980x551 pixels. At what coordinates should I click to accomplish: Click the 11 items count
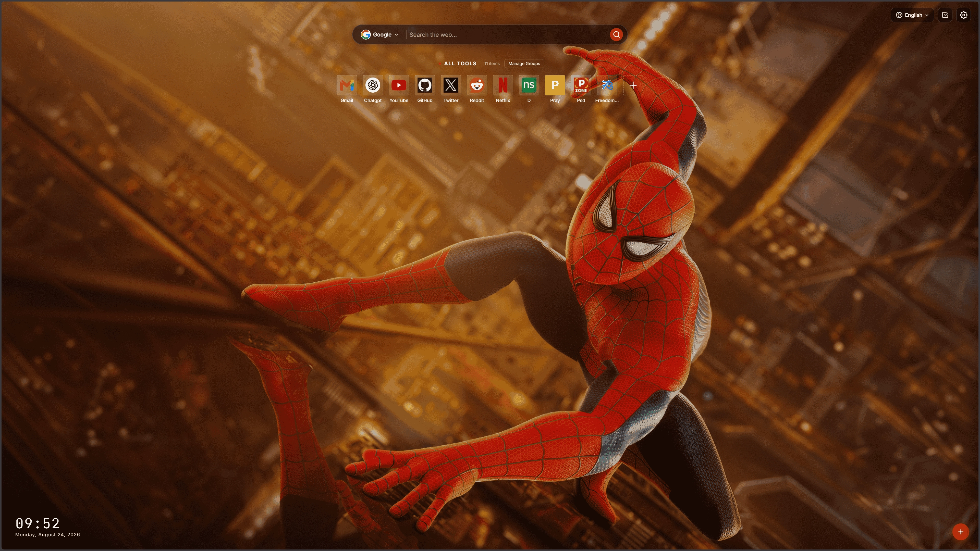point(492,64)
